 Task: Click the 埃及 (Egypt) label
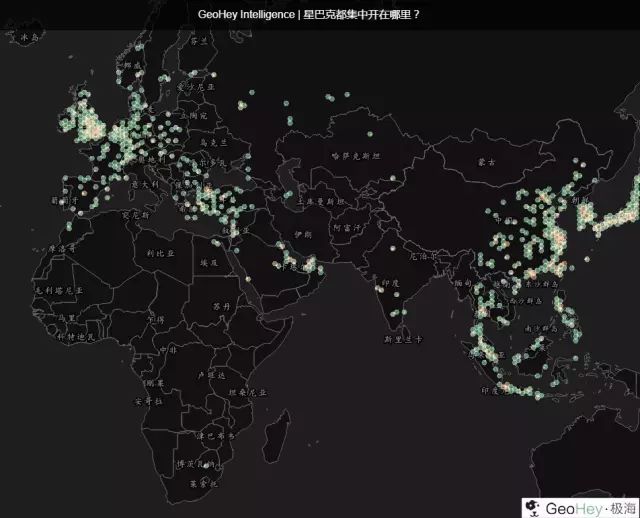209,262
